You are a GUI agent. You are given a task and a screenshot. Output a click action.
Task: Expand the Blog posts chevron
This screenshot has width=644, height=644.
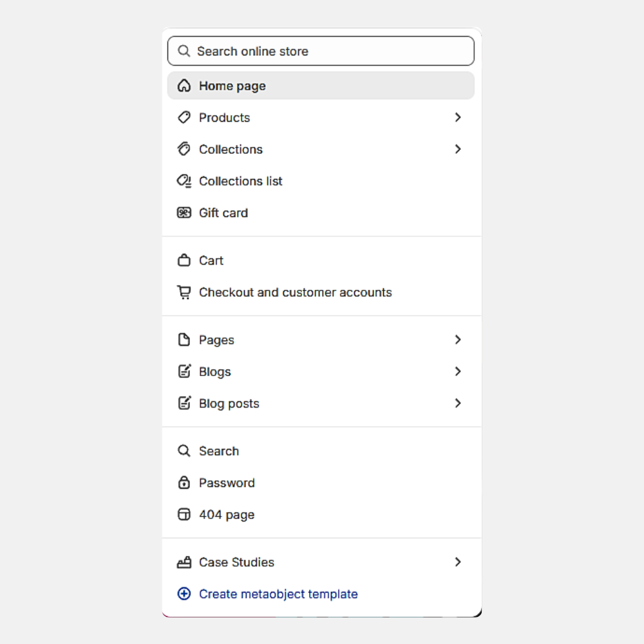pos(458,403)
